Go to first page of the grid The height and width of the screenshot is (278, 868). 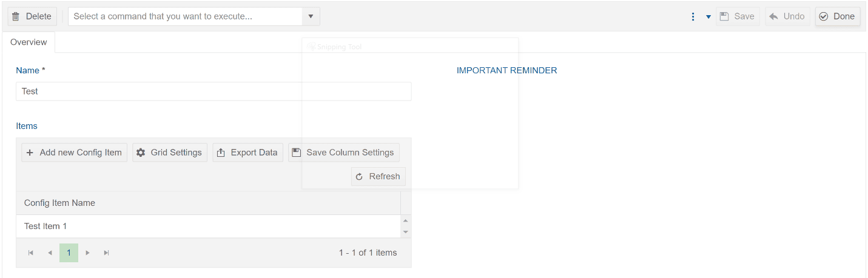point(31,253)
